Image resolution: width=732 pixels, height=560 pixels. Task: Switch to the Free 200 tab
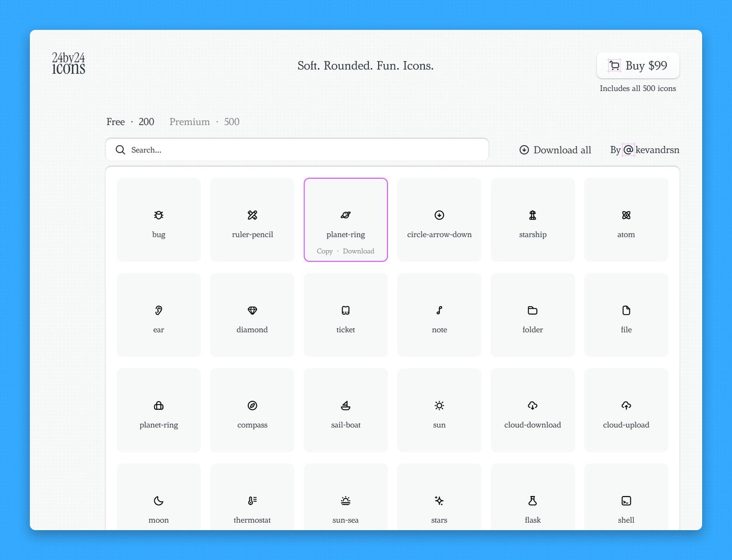(131, 122)
